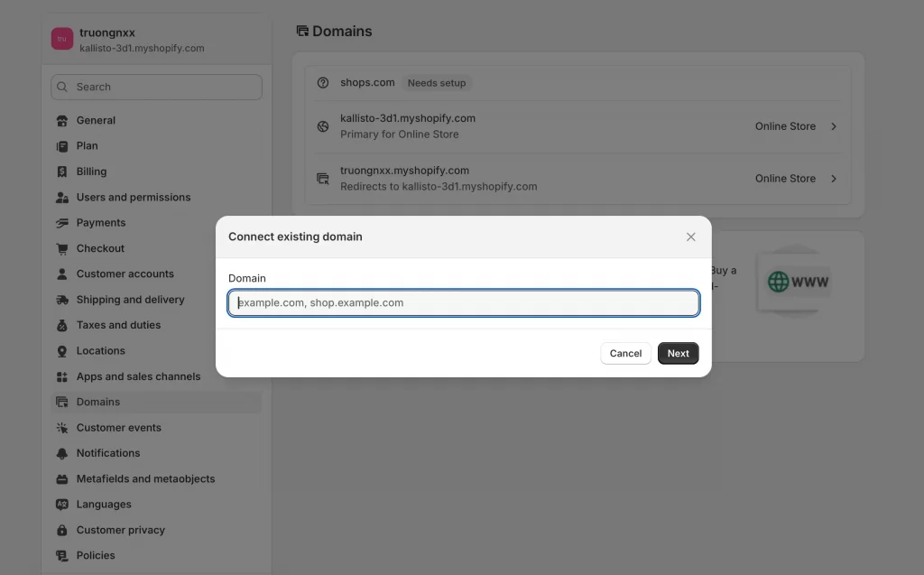Click the General settings store icon
The height and width of the screenshot is (575, 924).
pos(62,120)
